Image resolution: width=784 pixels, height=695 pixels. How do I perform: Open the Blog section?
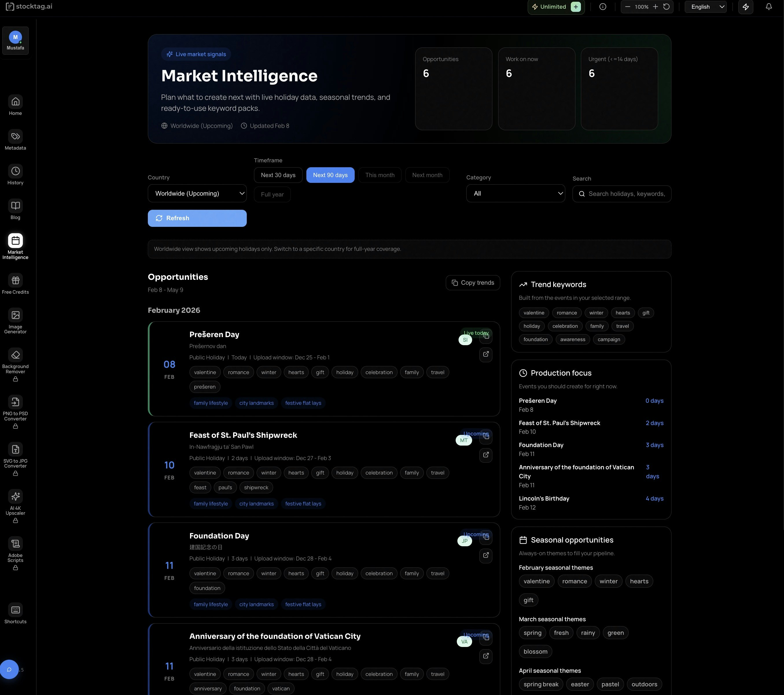15,209
